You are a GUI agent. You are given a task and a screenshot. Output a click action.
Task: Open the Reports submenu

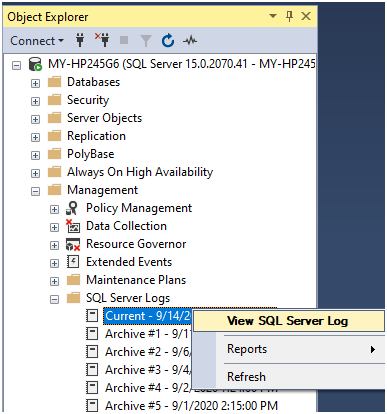289,349
